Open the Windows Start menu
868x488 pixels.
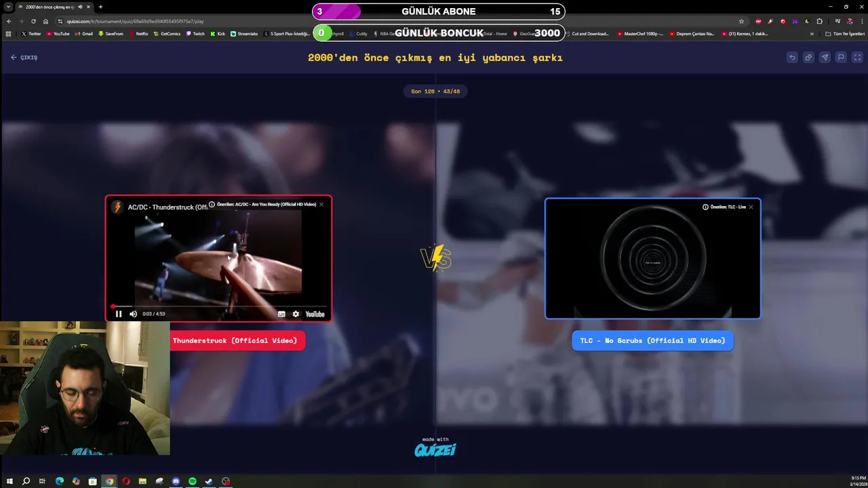point(9,481)
